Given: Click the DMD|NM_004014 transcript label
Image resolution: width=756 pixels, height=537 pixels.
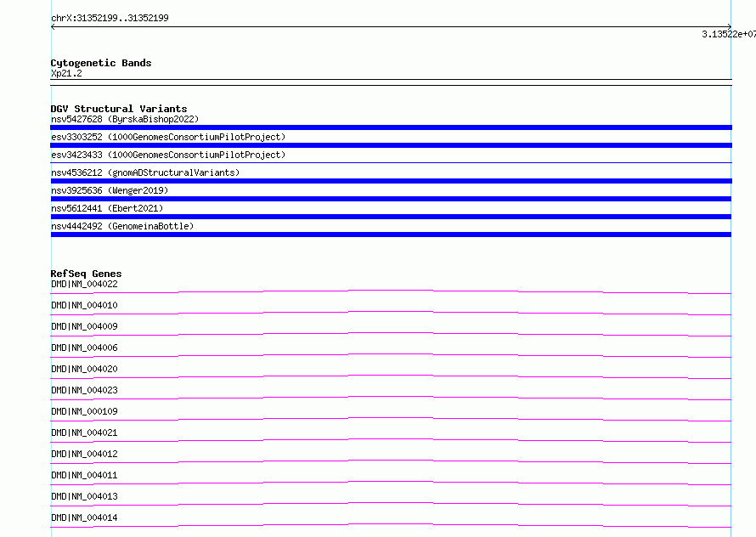Looking at the screenshot, I should tap(84, 517).
